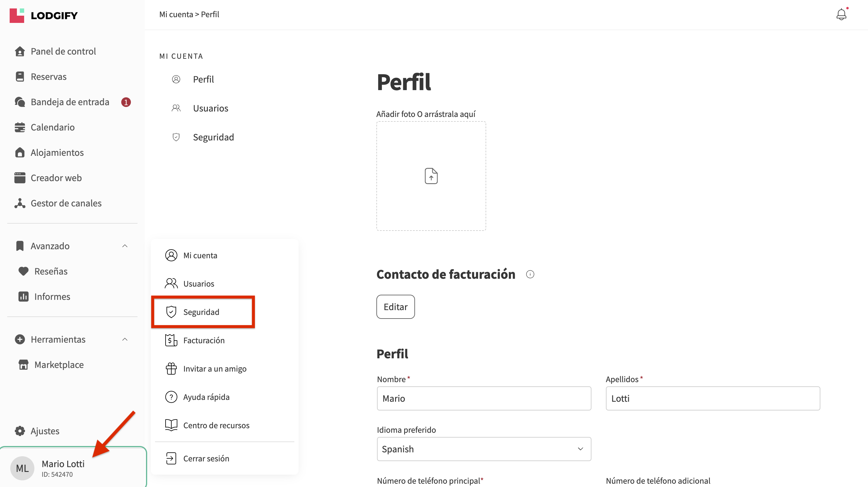Click the Nombre input field
The image size is (868, 487).
483,398
